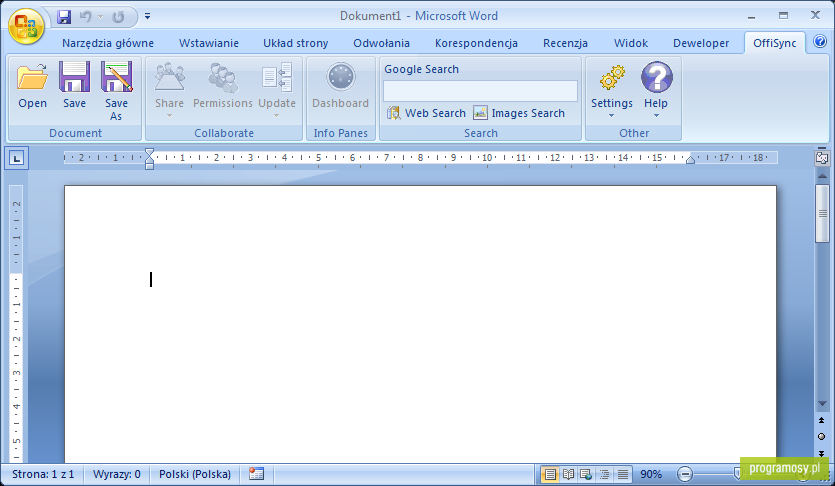Image resolution: width=835 pixels, height=486 pixels.
Task: Expand the Settings dropdown arrow
Action: [611, 116]
